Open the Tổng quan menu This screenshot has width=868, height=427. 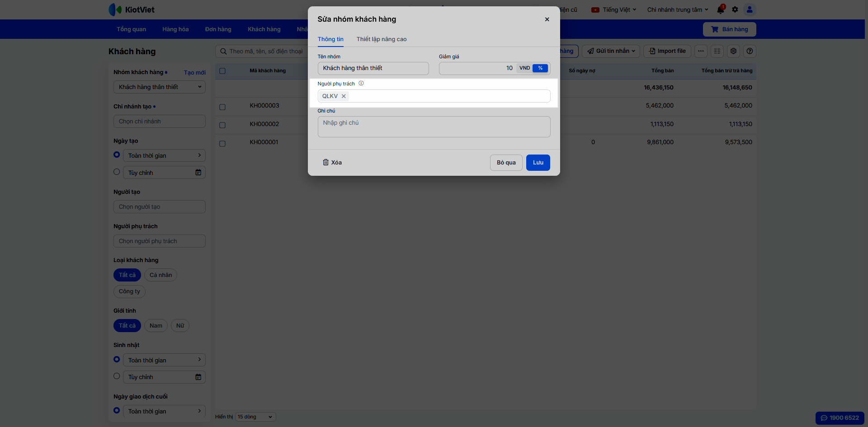click(132, 29)
